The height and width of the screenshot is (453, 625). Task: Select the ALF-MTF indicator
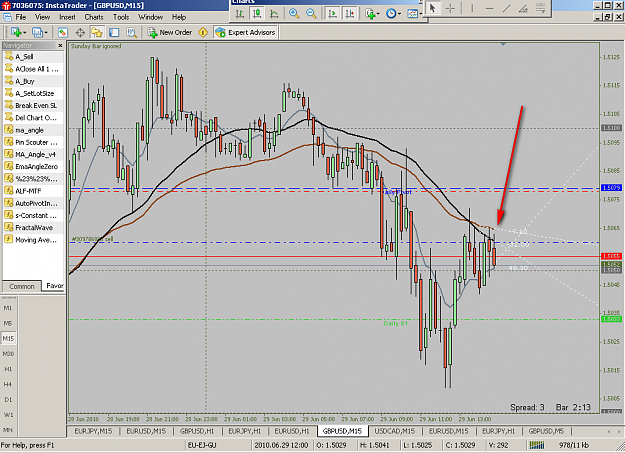28,191
